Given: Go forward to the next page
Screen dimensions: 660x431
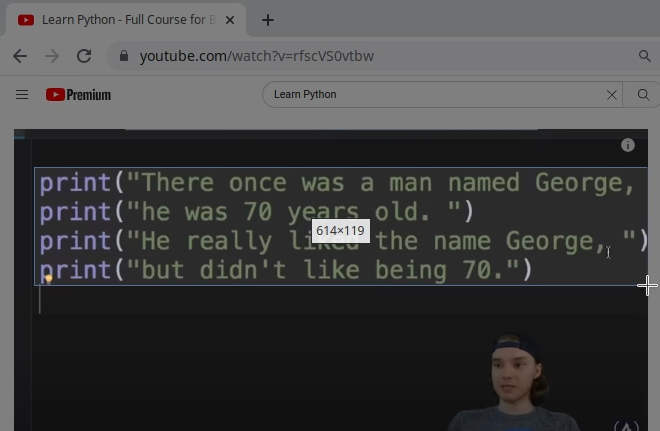Looking at the screenshot, I should (52, 56).
